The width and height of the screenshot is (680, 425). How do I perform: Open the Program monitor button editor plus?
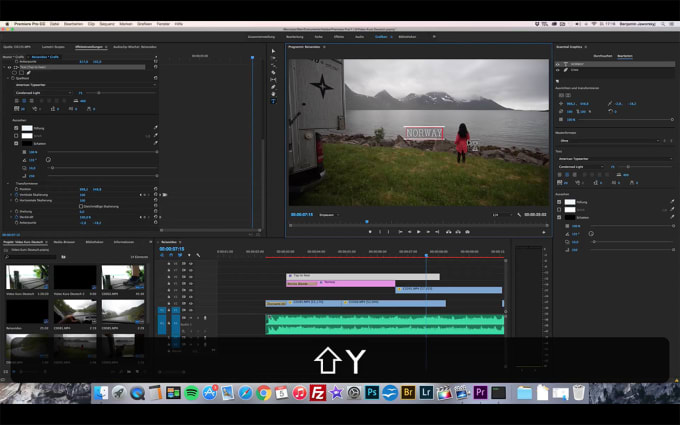[543, 232]
